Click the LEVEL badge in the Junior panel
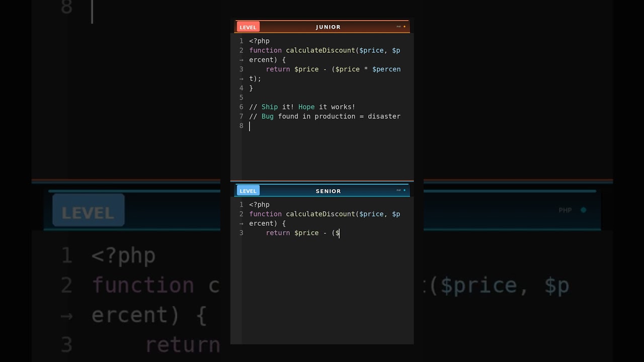Screen dimensions: 644x362 (x=248, y=27)
